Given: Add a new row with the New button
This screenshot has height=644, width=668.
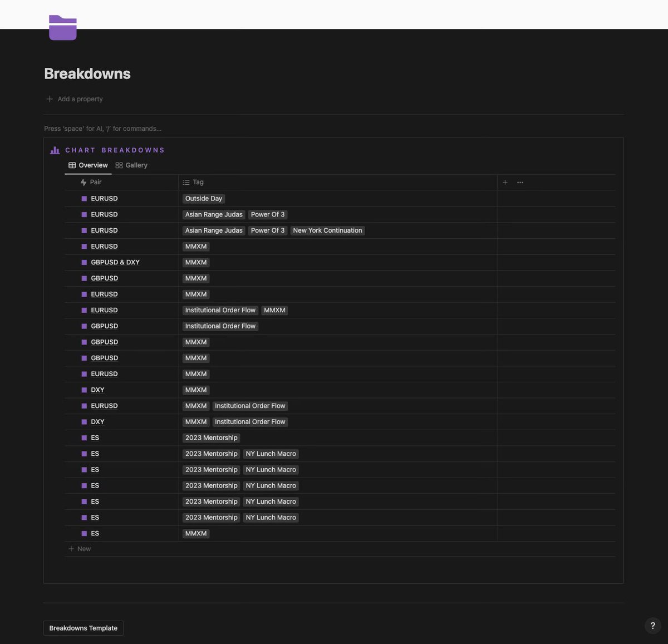Looking at the screenshot, I should (x=80, y=549).
